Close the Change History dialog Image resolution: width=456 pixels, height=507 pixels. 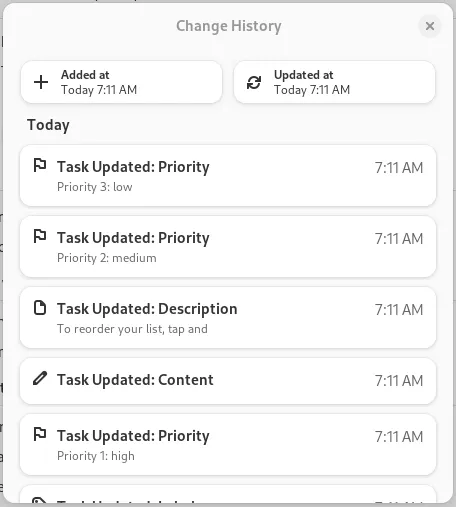[430, 26]
